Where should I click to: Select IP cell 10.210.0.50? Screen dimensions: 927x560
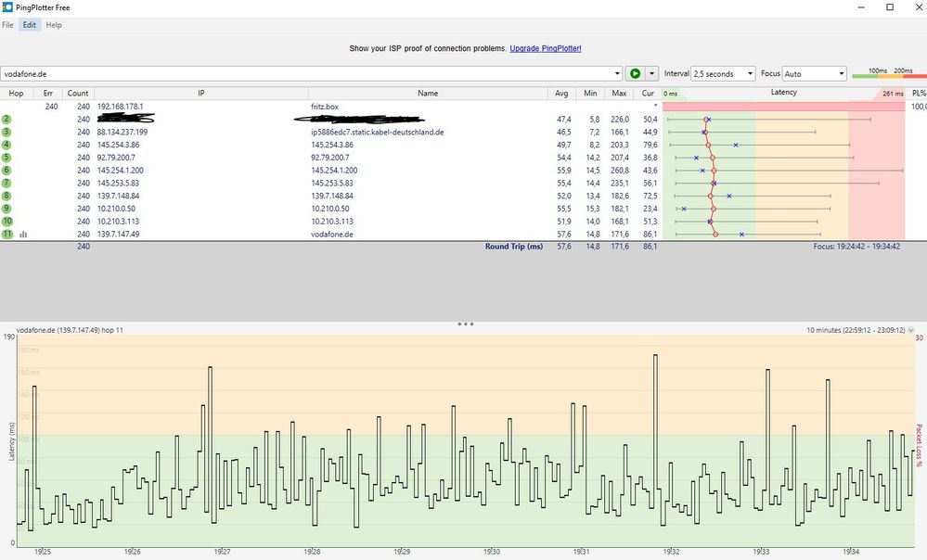[x=116, y=209]
